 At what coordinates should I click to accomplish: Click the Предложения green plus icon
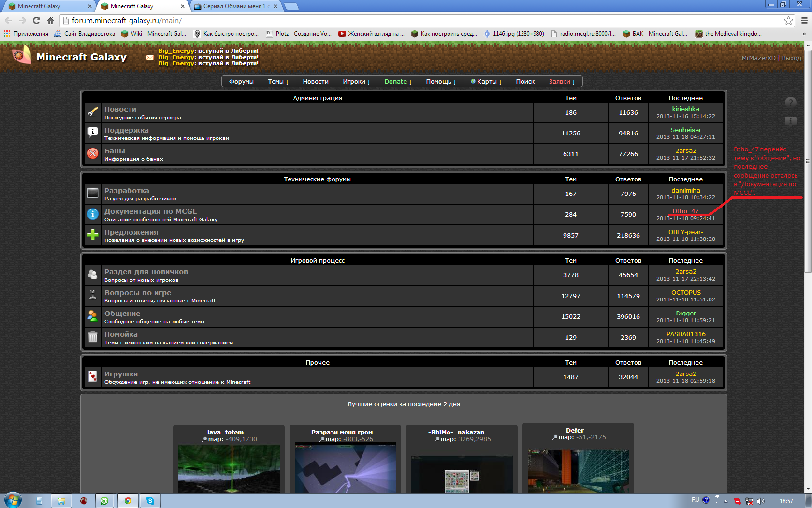[93, 235]
